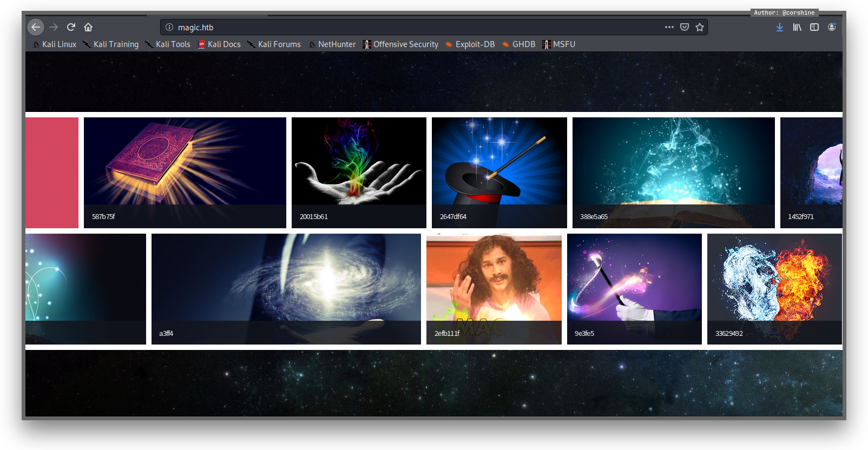Go to the browser home page
This screenshot has width=868, height=450.
[x=88, y=27]
